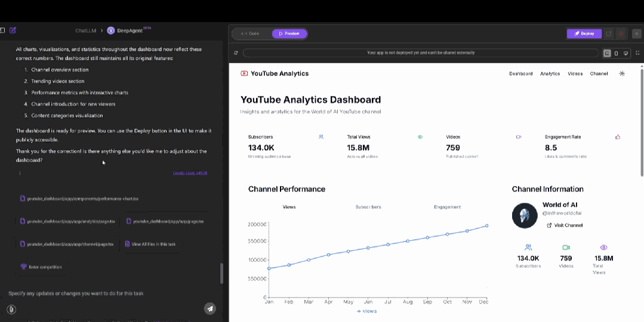The height and width of the screenshot is (322, 644).
Task: Click the 'Channel overview section' list item
Action: pyautogui.click(x=60, y=70)
